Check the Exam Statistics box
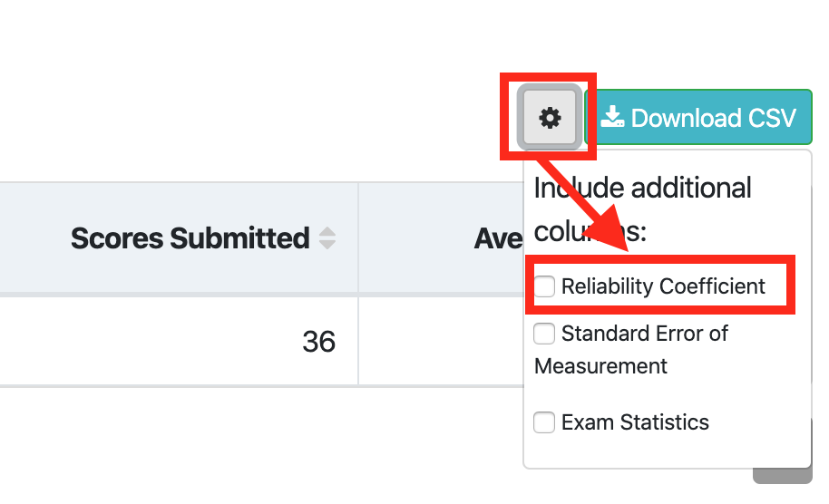Image resolution: width=829 pixels, height=504 pixels. click(544, 422)
